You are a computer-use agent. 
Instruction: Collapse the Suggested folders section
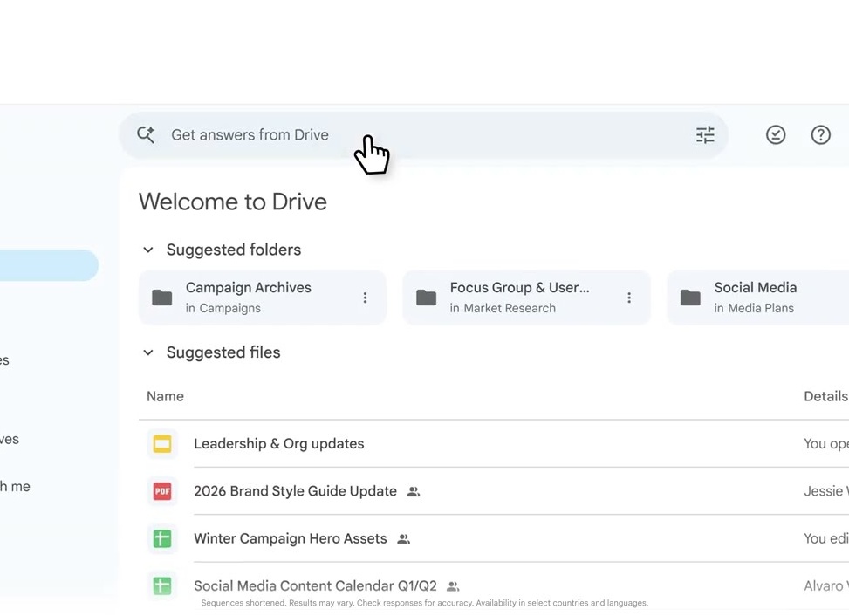(147, 250)
